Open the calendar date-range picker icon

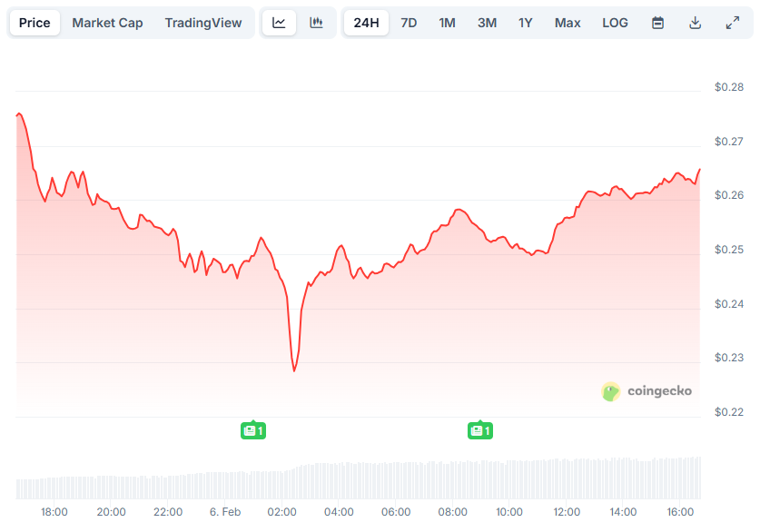coord(656,22)
